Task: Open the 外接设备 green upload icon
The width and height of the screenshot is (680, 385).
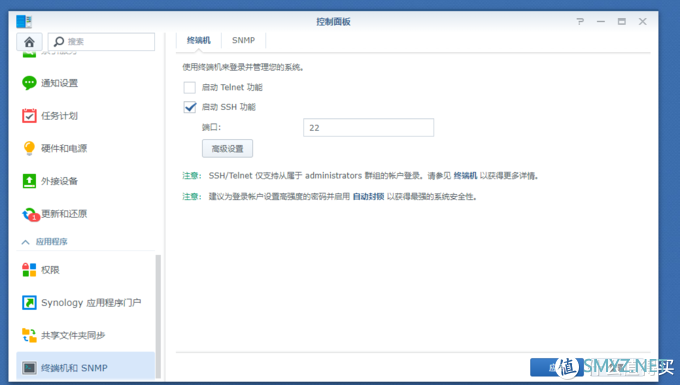Action: click(29, 181)
